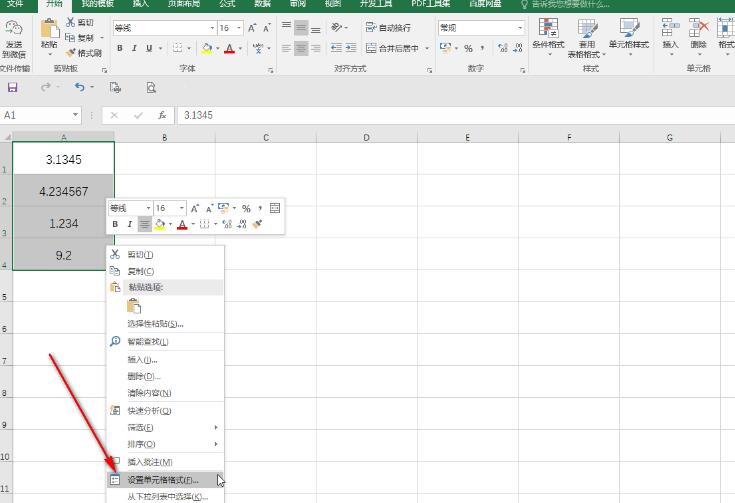Choose 清除内容 in context menu
Screen dimensions: 735x503
[165, 393]
